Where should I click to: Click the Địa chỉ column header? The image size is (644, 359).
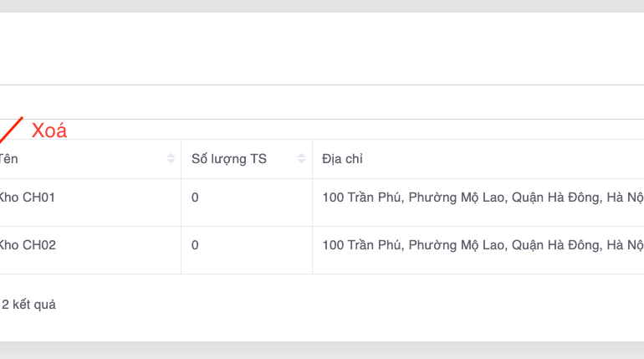coord(343,159)
